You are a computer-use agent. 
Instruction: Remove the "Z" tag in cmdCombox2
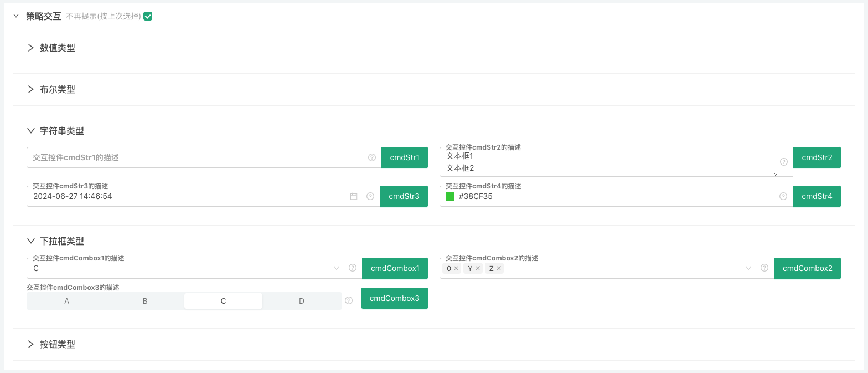[x=499, y=268]
